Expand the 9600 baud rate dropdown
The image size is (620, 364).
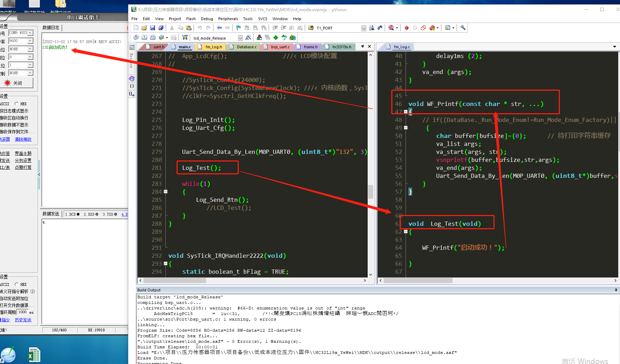(x=30, y=41)
